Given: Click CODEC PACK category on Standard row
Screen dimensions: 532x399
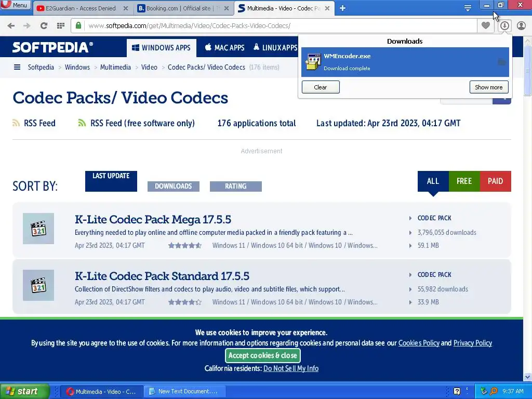Looking at the screenshot, I should pos(434,275).
